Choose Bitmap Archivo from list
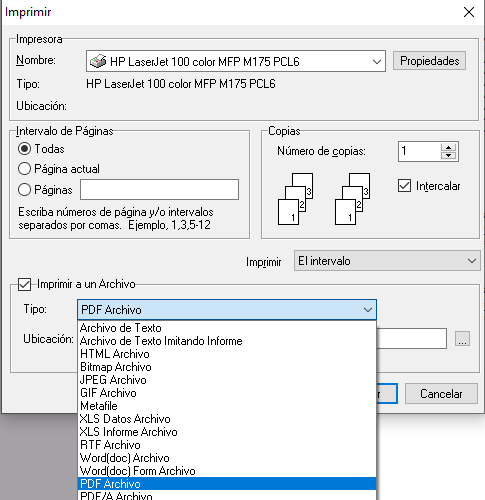This screenshot has height=500, width=485. pos(227,367)
